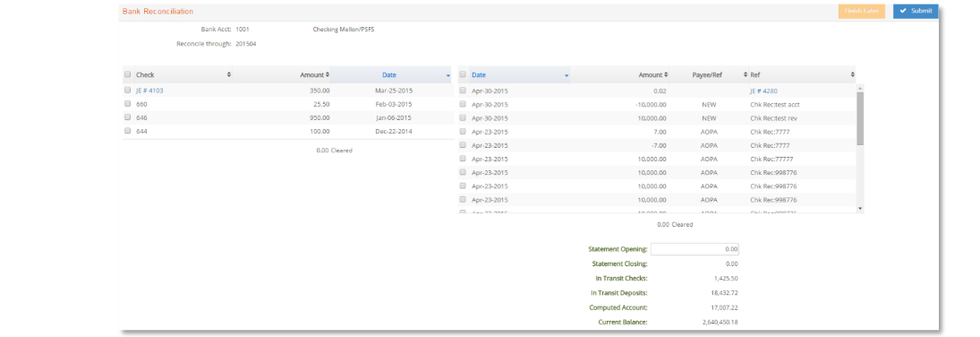980x337 pixels.
Task: Click the Finish Later button
Action: tap(861, 11)
